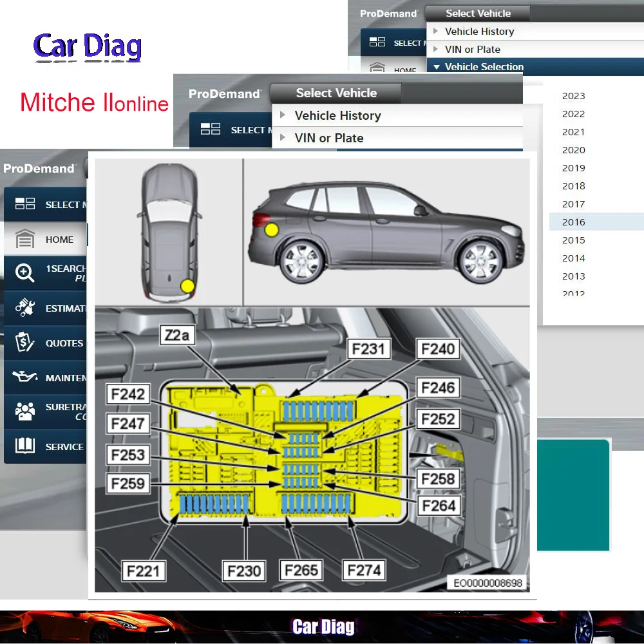Click the grid icon in middle ProDemand window

pyautogui.click(x=211, y=129)
